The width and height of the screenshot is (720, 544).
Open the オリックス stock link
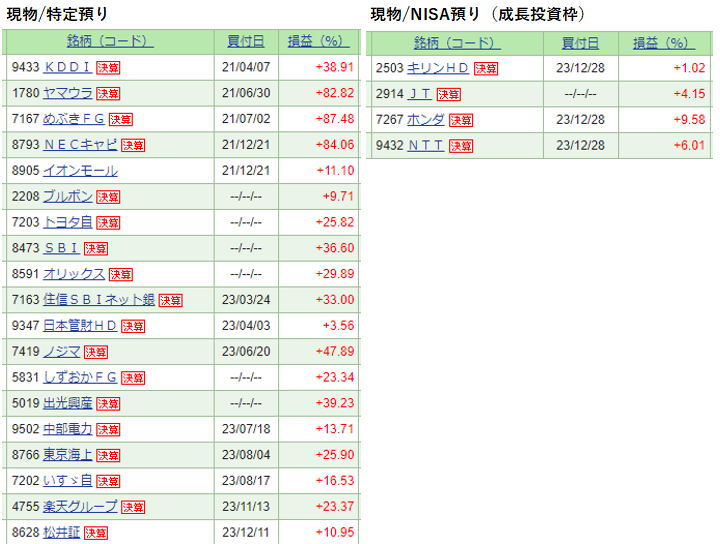click(x=74, y=274)
